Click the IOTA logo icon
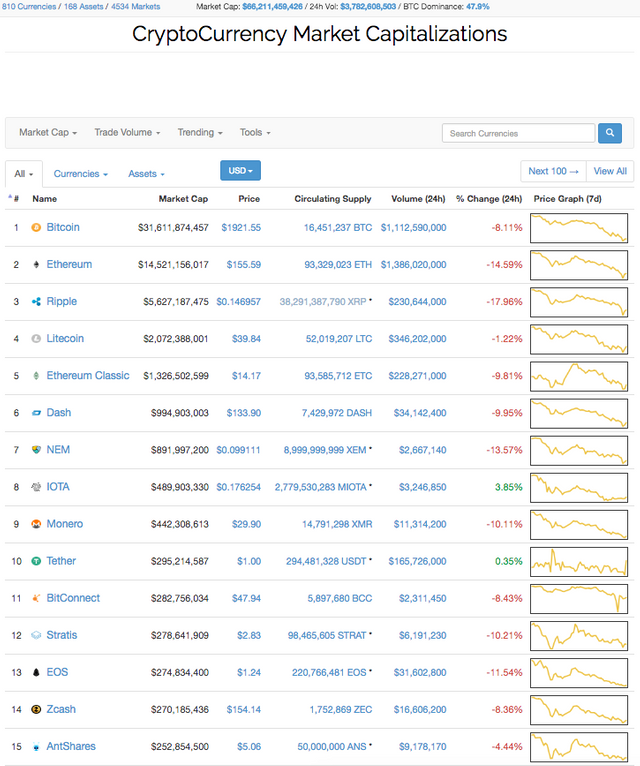Screen dimensions: 640x766 [36, 487]
